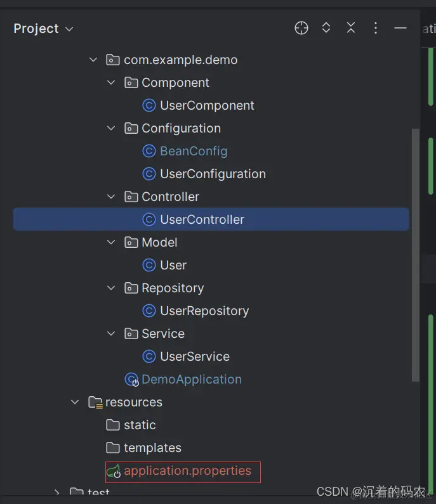Click the application.properties Spring leaf icon

coord(114,471)
